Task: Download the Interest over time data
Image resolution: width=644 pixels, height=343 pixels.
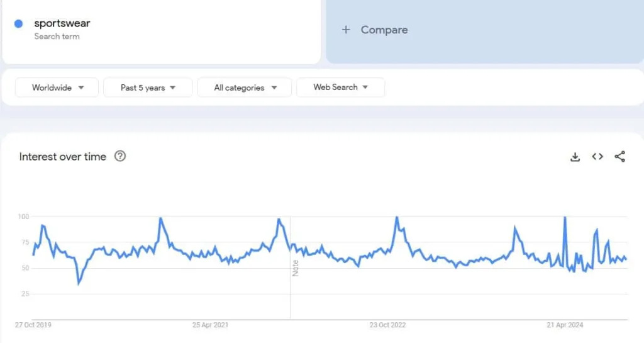Action: pos(575,157)
